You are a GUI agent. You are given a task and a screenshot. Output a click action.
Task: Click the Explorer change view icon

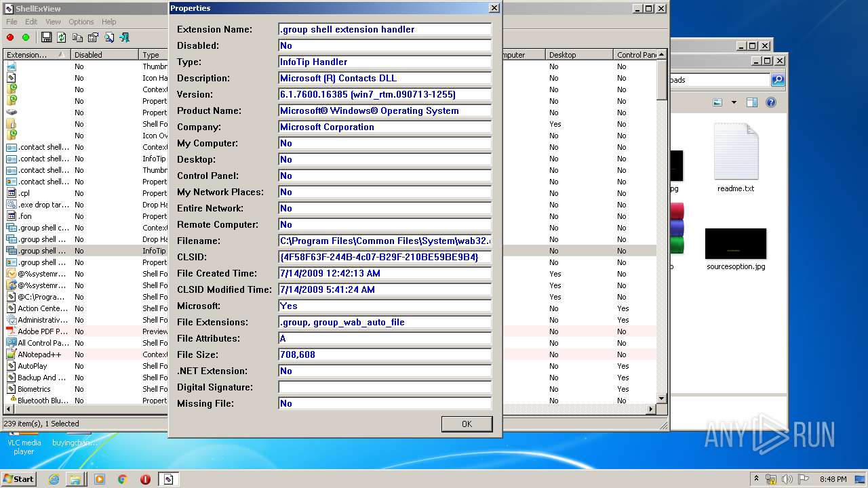click(717, 103)
